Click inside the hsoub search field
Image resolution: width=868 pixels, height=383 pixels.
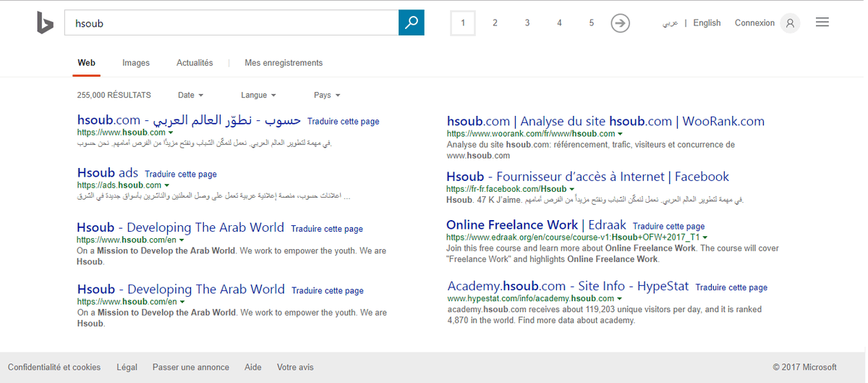pos(231,22)
